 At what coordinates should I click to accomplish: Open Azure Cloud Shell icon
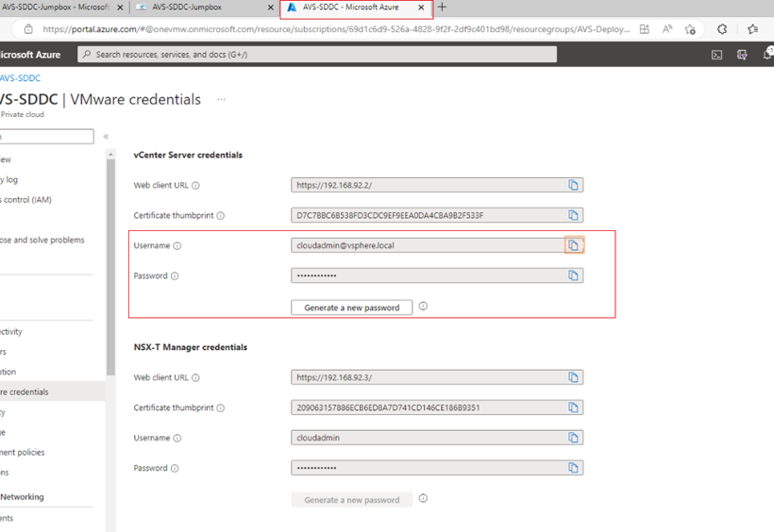[x=716, y=55]
